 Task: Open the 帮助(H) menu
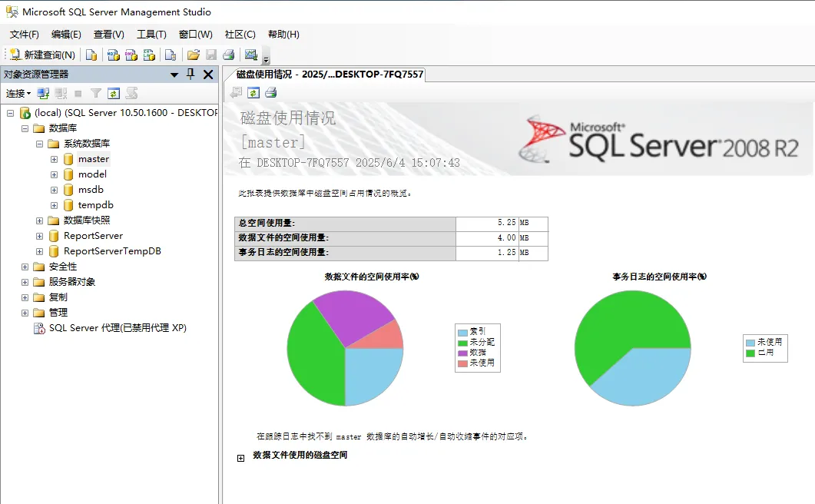(x=283, y=35)
